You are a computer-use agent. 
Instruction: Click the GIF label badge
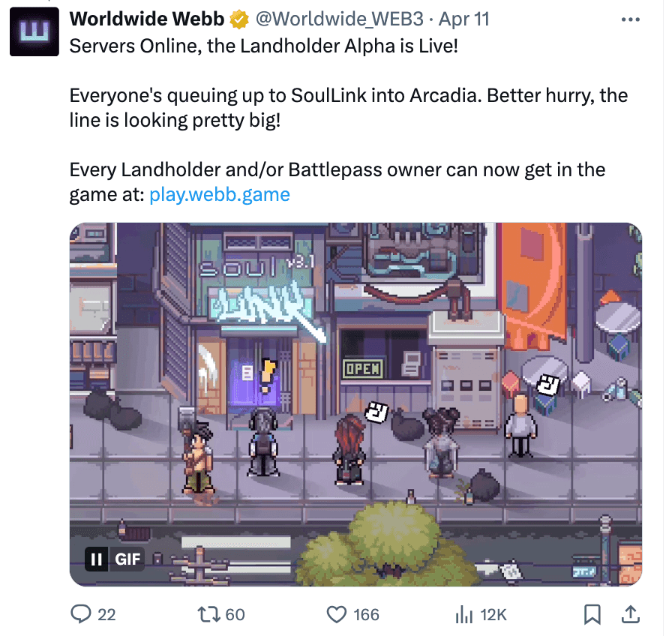[127, 559]
